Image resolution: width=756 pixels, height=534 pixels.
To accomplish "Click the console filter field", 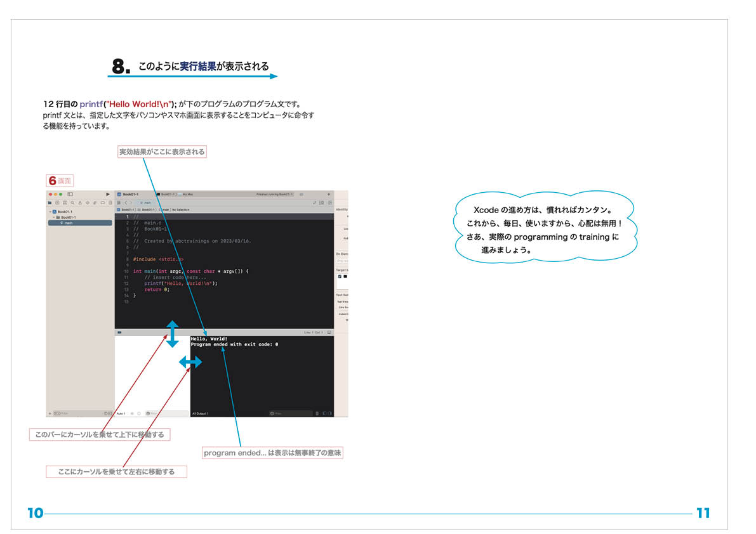I will point(291,414).
